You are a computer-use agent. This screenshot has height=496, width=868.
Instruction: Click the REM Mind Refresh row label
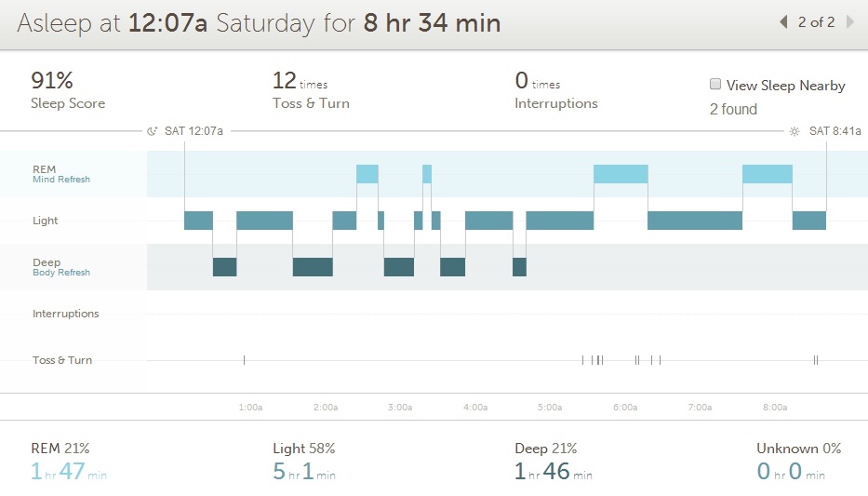tap(60, 174)
